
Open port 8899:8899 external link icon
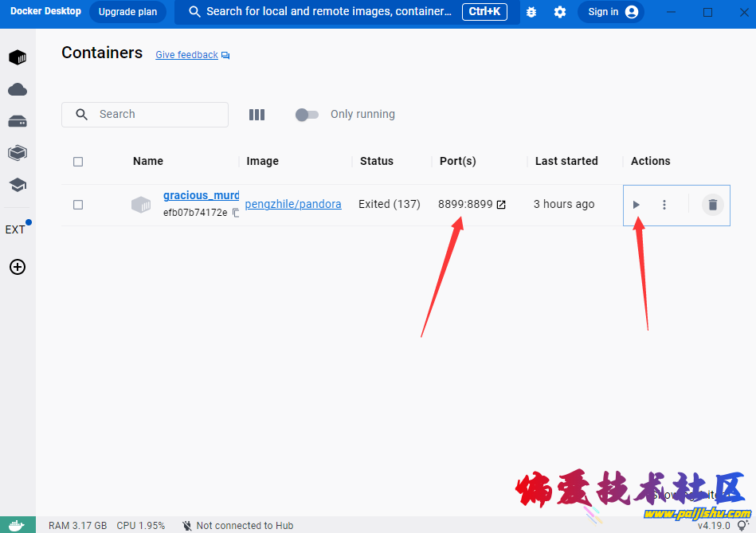[x=501, y=205]
